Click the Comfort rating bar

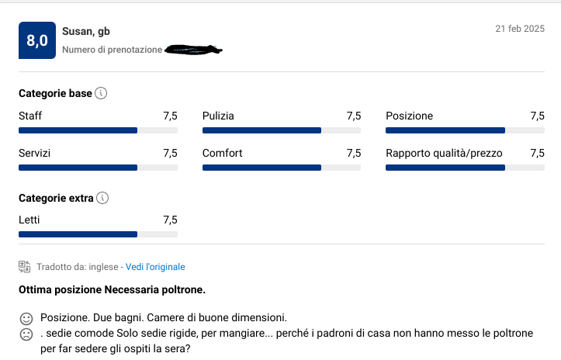pos(282,167)
